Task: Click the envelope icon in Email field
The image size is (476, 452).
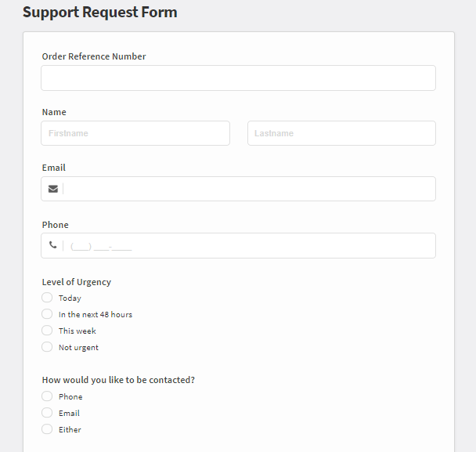Action: pyautogui.click(x=53, y=189)
